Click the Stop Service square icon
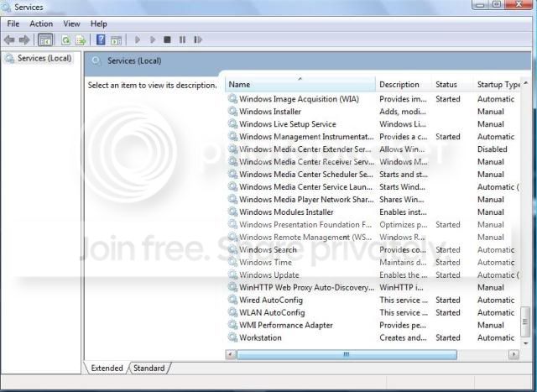This screenshot has height=392, width=537. click(x=167, y=39)
